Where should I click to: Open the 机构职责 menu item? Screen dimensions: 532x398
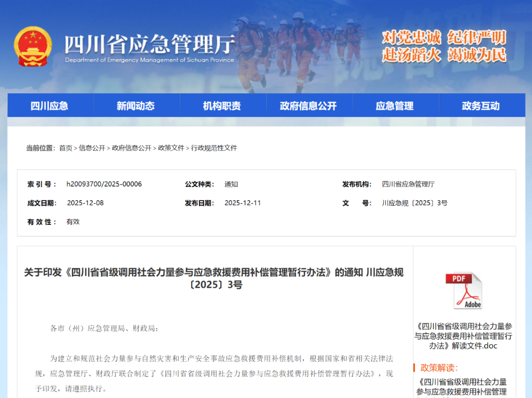(x=222, y=105)
